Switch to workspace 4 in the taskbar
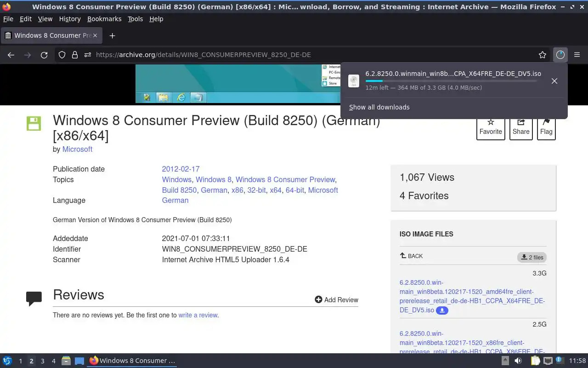This screenshot has width=588, height=368. coord(54,361)
